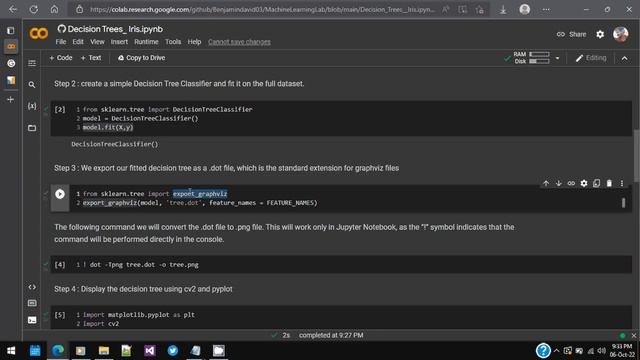Image resolution: width=640 pixels, height=360 pixels.
Task: Click cell [4] dot command line
Action: 141,265
